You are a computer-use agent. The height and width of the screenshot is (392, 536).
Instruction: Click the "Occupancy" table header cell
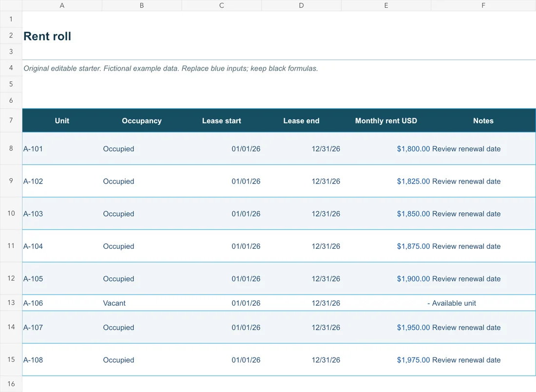(x=142, y=121)
